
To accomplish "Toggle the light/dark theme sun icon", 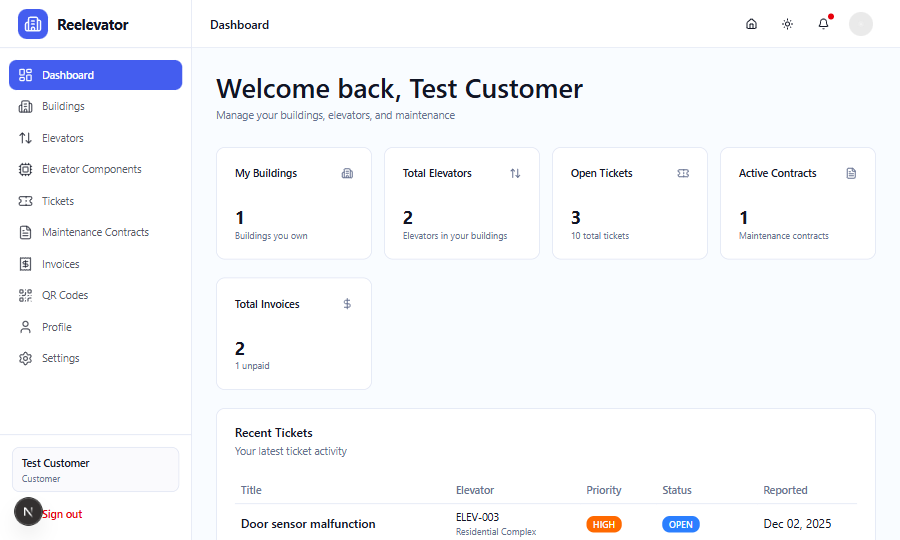I will click(787, 24).
